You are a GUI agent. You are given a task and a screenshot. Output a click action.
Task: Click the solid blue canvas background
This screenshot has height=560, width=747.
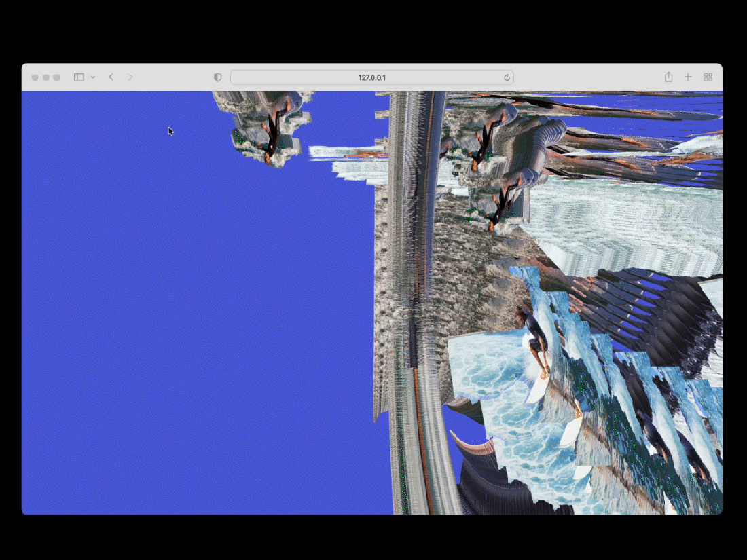click(x=197, y=305)
